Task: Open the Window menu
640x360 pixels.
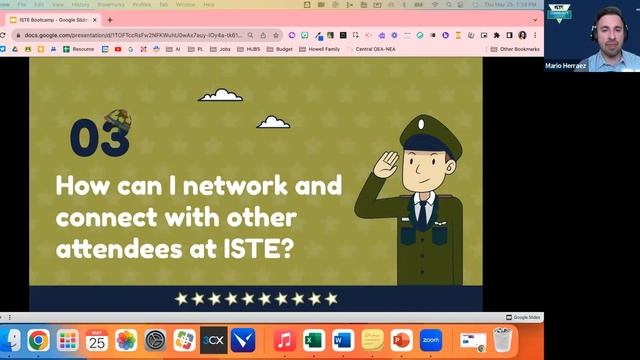Action: tap(185, 4)
